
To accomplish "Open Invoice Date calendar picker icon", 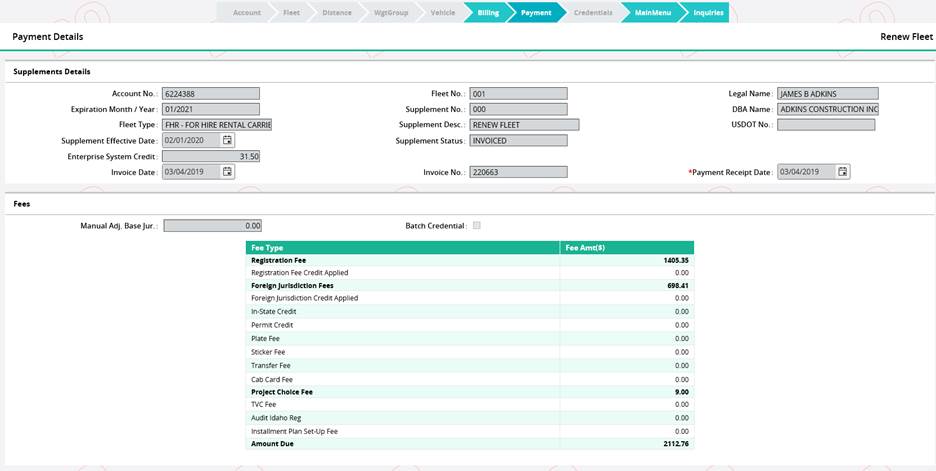I will [x=228, y=172].
